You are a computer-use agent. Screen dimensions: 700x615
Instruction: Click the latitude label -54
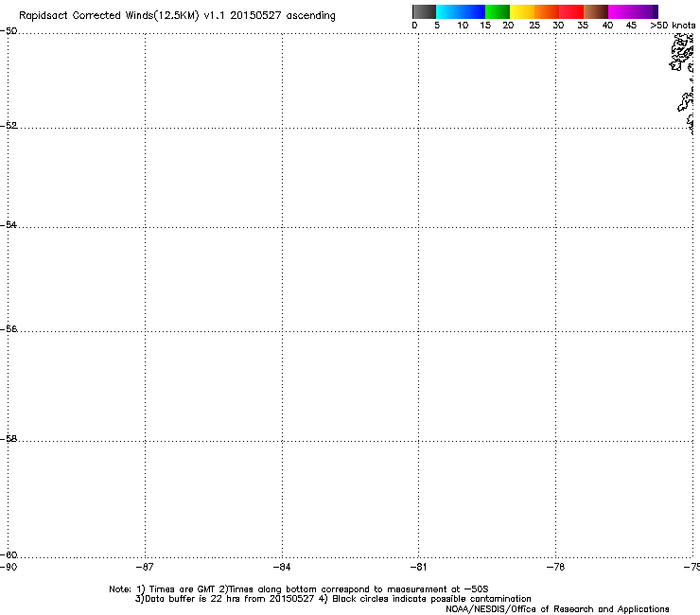coord(9,224)
